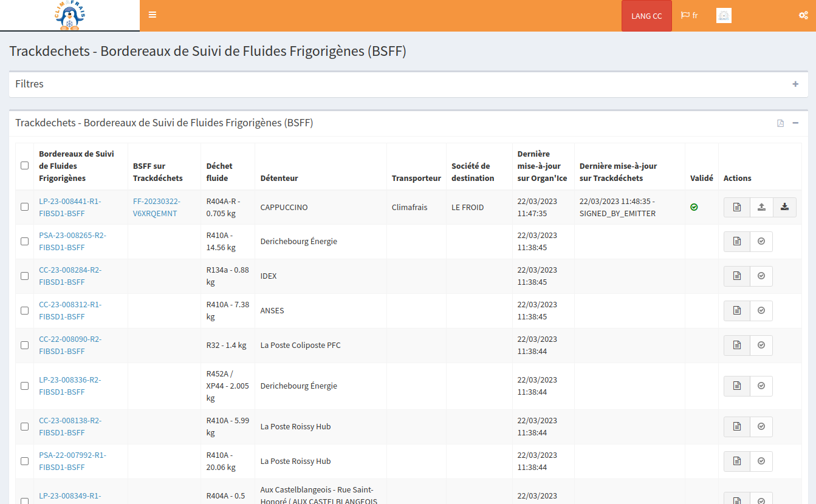Screen dimensions: 816x504
Task: Open link PSA-22-007992-R1-FIBSD1-BSFF
Action: 72,461
